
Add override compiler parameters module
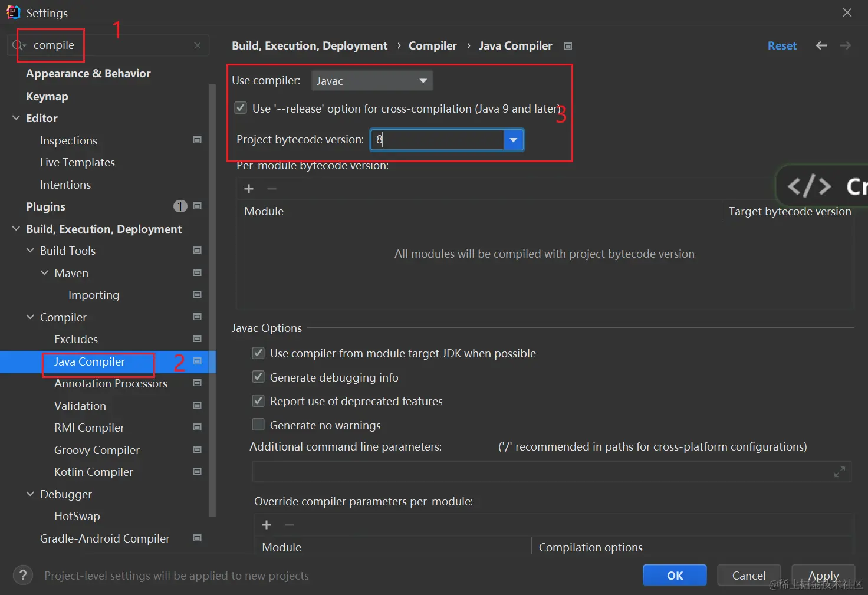tap(267, 525)
